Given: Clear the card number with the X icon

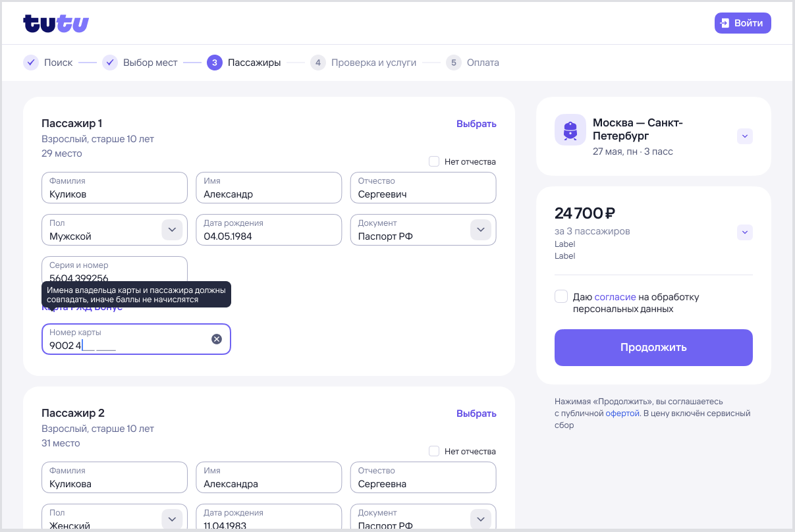Looking at the screenshot, I should pyautogui.click(x=217, y=339).
